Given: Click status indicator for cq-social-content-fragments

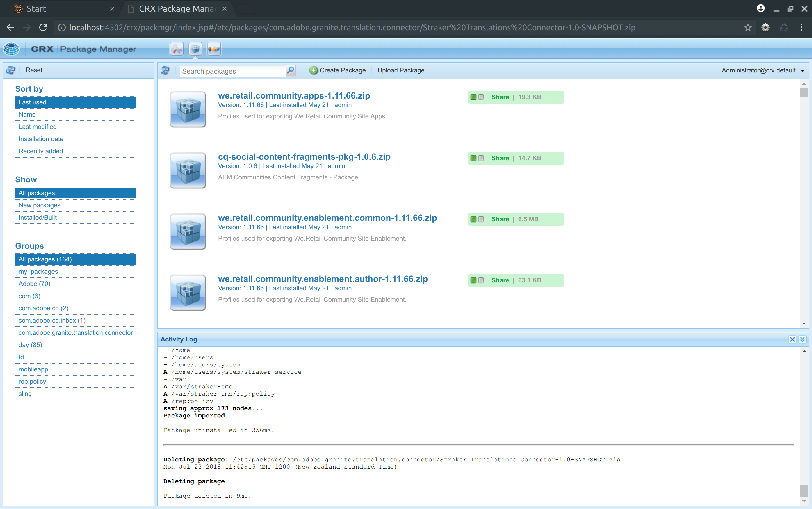Looking at the screenshot, I should pos(477,158).
